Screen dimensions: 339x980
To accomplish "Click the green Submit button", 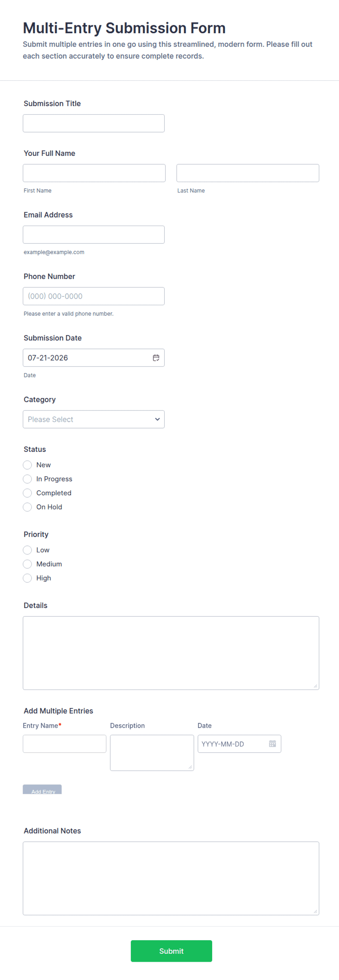I will [171, 951].
